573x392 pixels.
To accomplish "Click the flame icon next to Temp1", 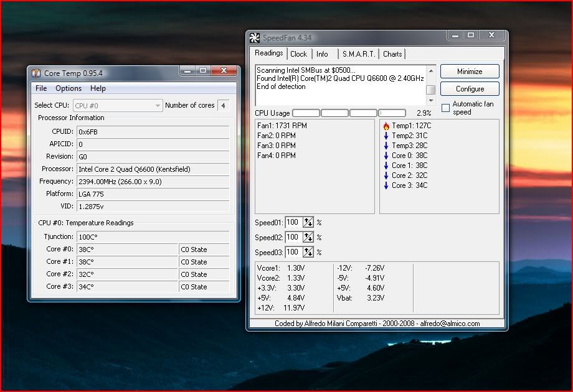I will tap(386, 126).
